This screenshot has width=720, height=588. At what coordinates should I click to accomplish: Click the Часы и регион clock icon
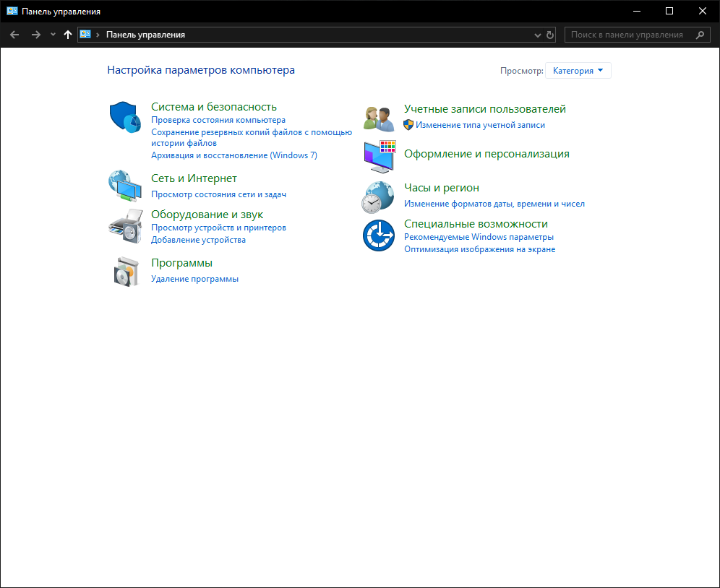click(x=378, y=197)
